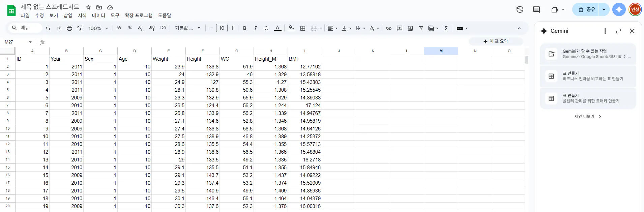The height and width of the screenshot is (212, 644).
Task: Open the functions sigma menu
Action: (x=446, y=28)
